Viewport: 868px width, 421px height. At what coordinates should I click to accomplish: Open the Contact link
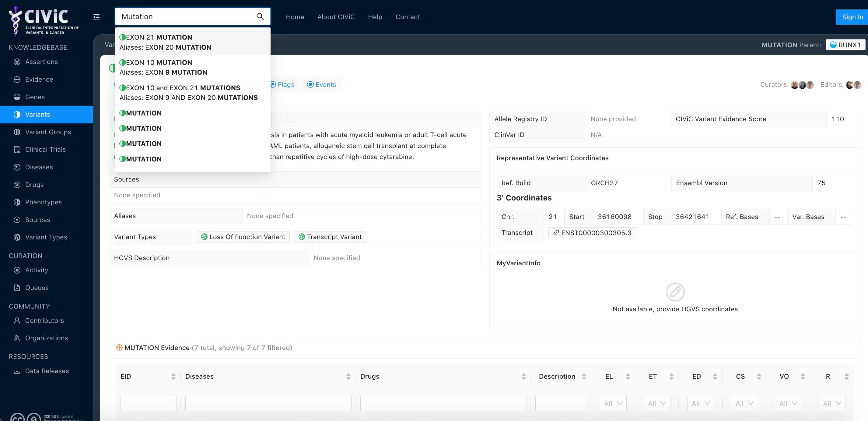coord(408,17)
